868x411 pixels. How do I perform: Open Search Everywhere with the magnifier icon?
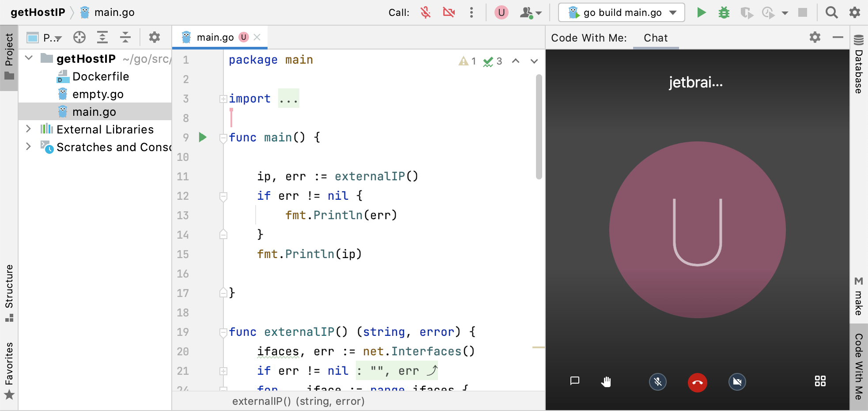pos(832,12)
